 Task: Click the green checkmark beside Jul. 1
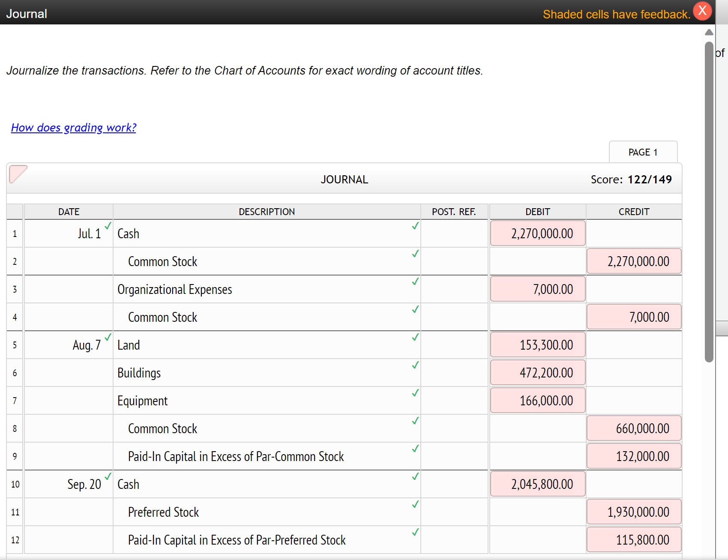(108, 225)
